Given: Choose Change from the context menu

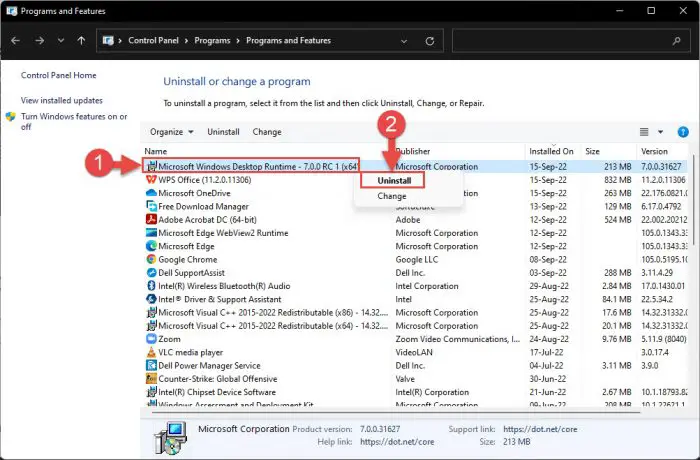Looking at the screenshot, I should [392, 196].
